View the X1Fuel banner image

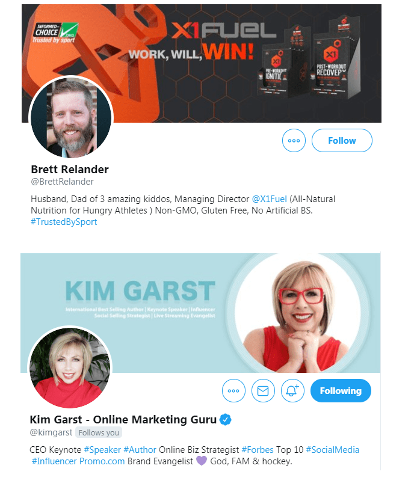[202, 63]
